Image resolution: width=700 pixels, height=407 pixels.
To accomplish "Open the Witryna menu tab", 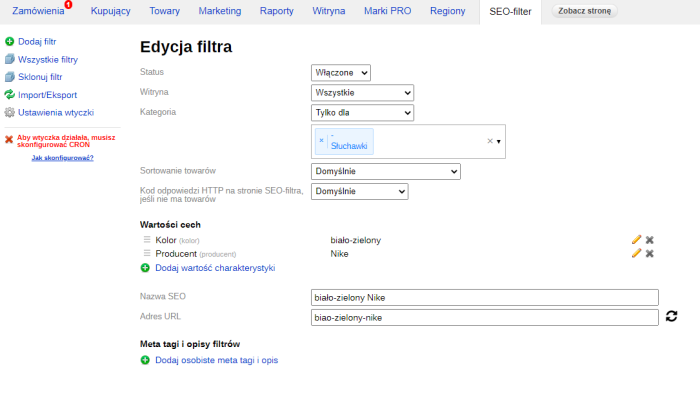I will tap(329, 11).
